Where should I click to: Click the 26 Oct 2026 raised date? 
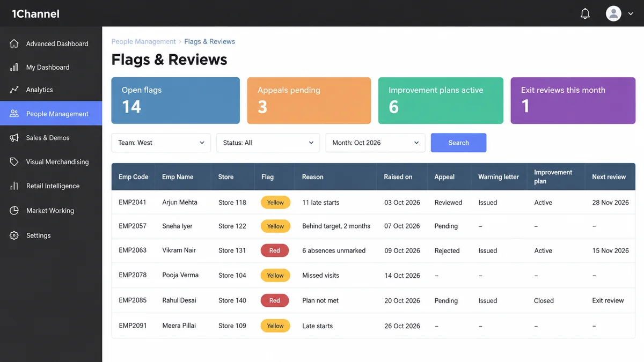pos(402,326)
